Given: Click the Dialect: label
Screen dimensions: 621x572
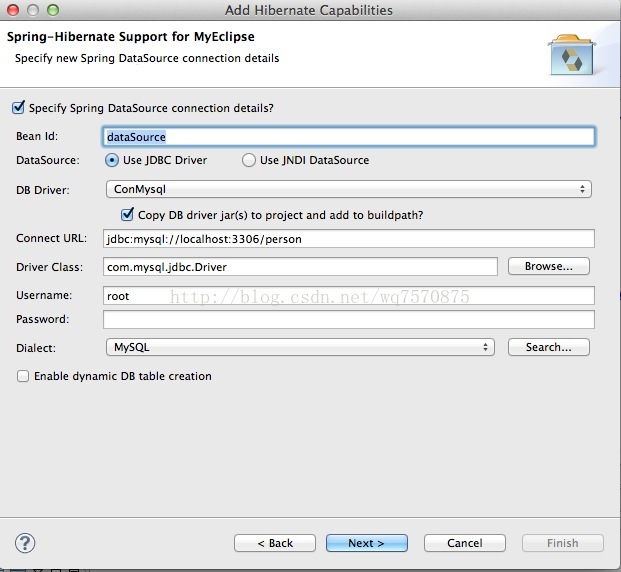Looking at the screenshot, I should click(36, 348).
